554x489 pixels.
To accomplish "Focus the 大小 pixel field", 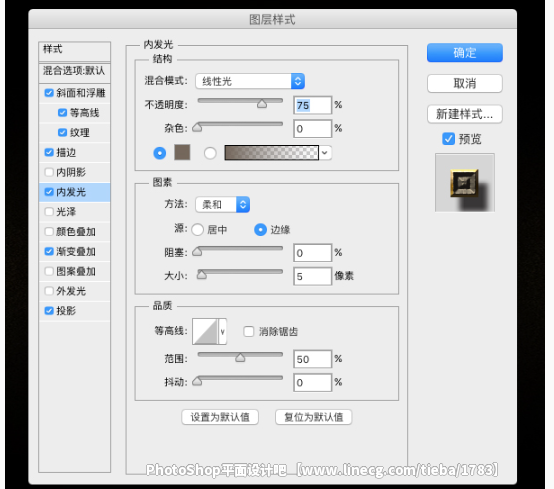I will (x=312, y=276).
